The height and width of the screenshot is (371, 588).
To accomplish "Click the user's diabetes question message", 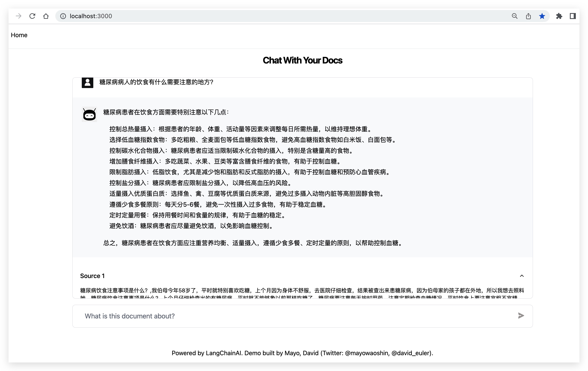I will point(156,82).
